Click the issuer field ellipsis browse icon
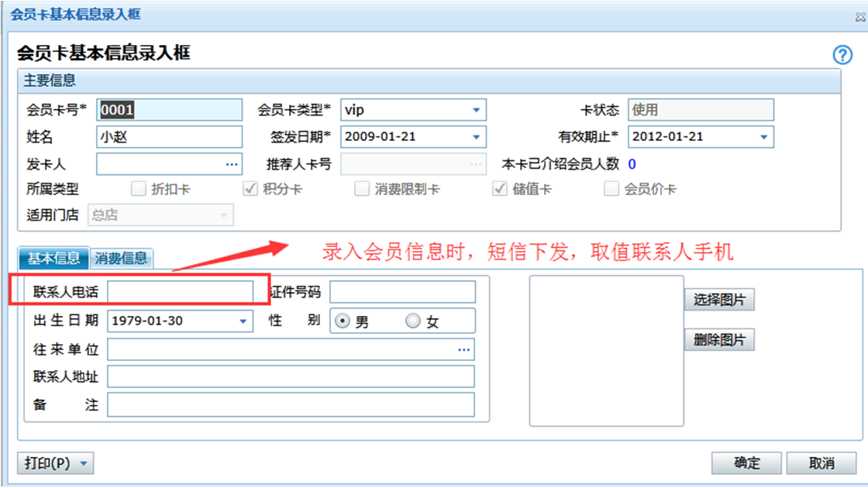The image size is (868, 488). click(x=232, y=164)
